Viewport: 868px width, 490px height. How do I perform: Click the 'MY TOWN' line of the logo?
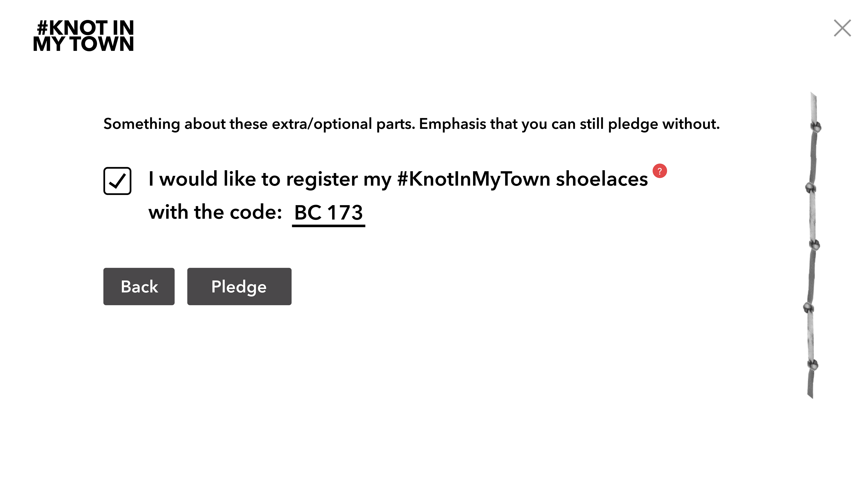(x=84, y=44)
